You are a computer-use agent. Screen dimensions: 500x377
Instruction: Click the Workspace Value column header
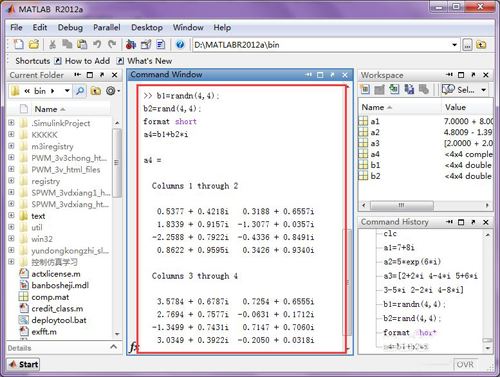467,107
